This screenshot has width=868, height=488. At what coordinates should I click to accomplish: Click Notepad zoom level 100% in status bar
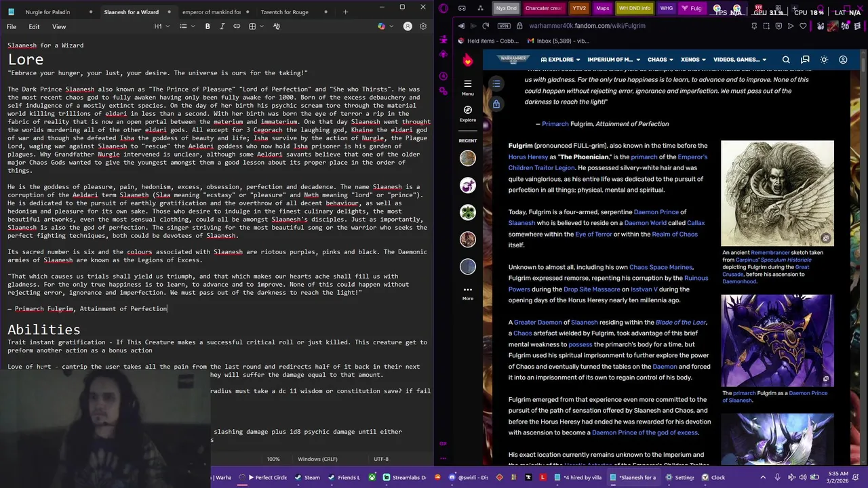273,459
